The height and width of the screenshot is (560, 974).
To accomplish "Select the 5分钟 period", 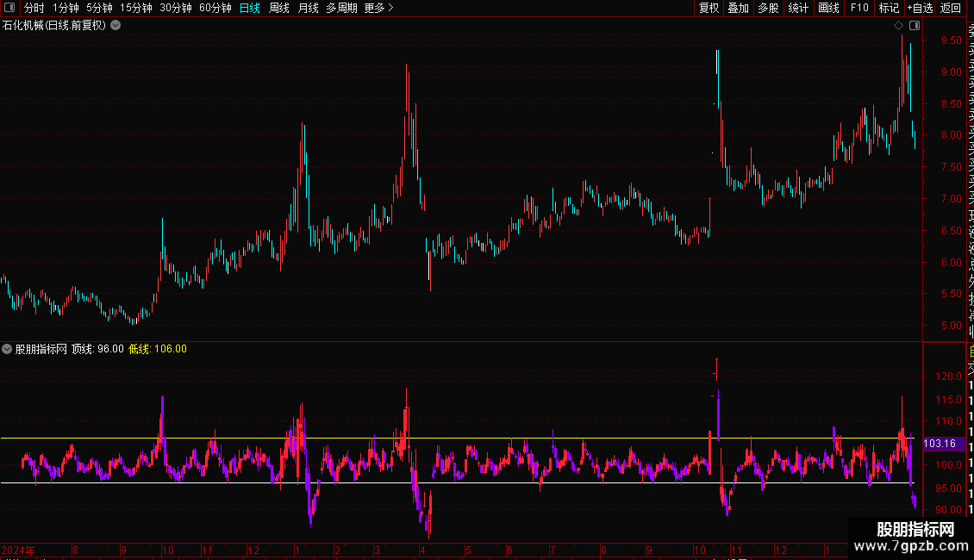I will coord(99,8).
